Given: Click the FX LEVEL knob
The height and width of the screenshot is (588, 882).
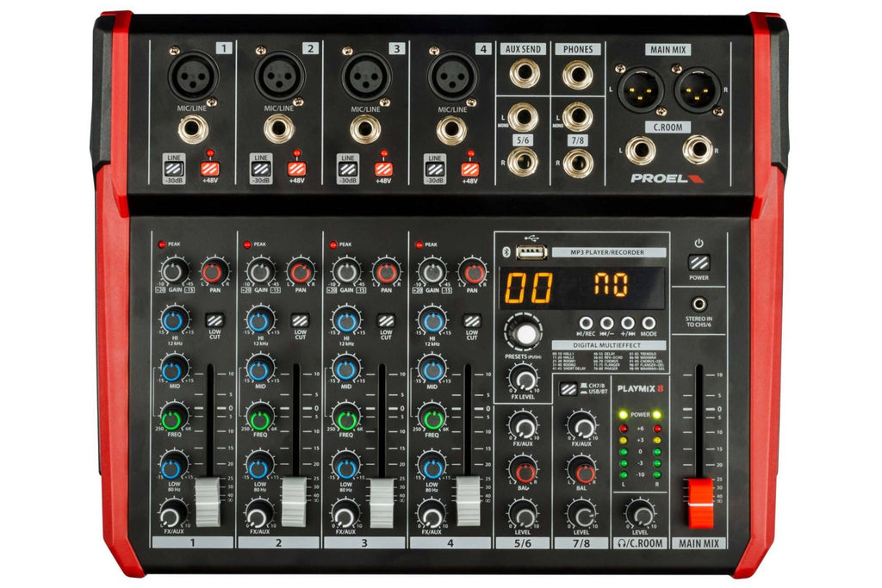Looking at the screenshot, I should (x=523, y=380).
